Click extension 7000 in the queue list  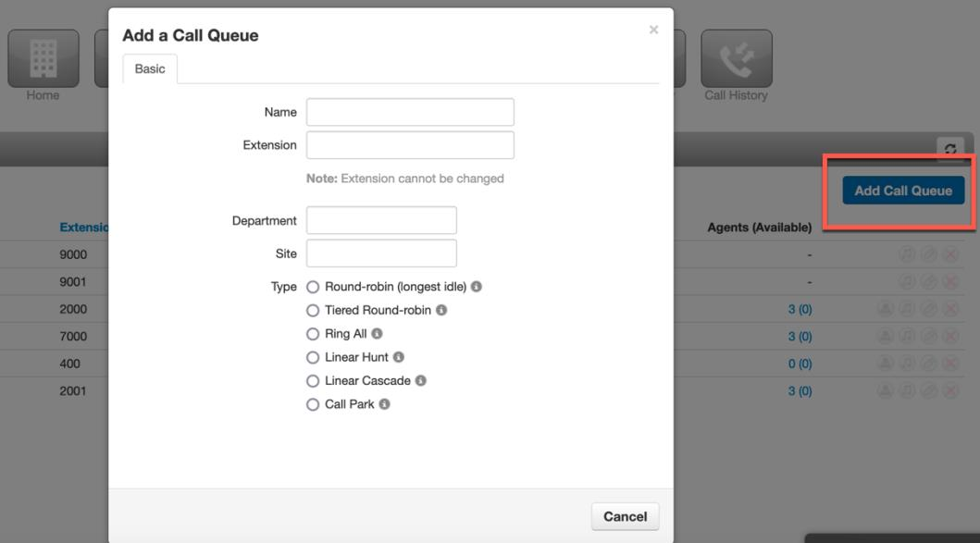click(73, 337)
